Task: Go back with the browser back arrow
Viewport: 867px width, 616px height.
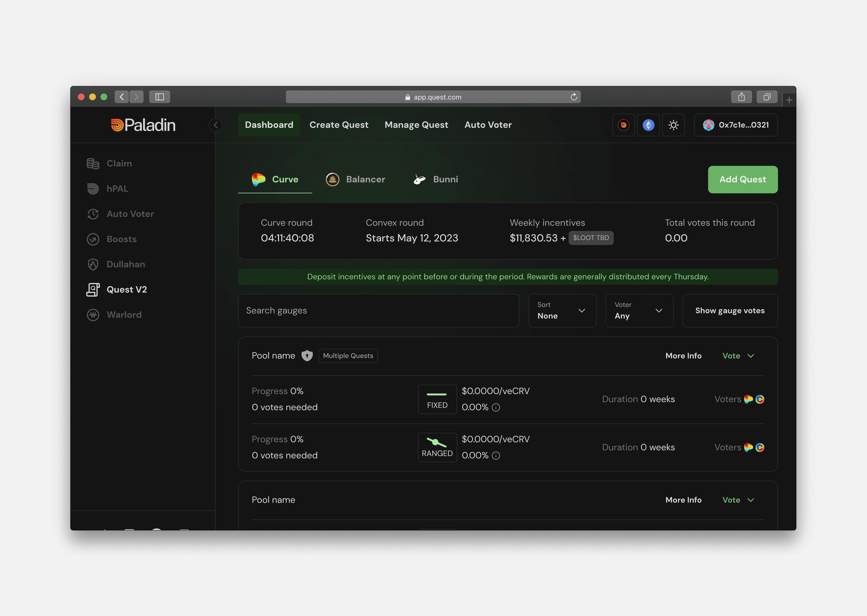Action: tap(121, 97)
